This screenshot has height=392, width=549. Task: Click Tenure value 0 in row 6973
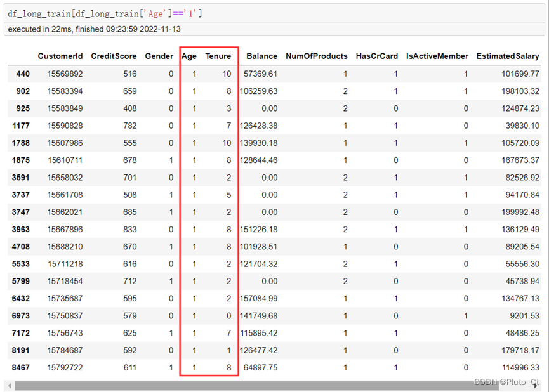click(x=229, y=316)
